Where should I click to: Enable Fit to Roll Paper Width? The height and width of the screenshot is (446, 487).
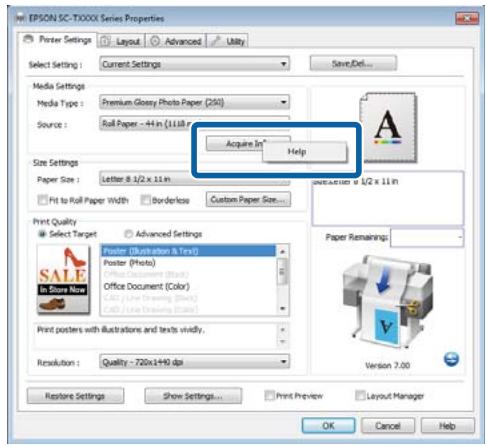(42, 200)
